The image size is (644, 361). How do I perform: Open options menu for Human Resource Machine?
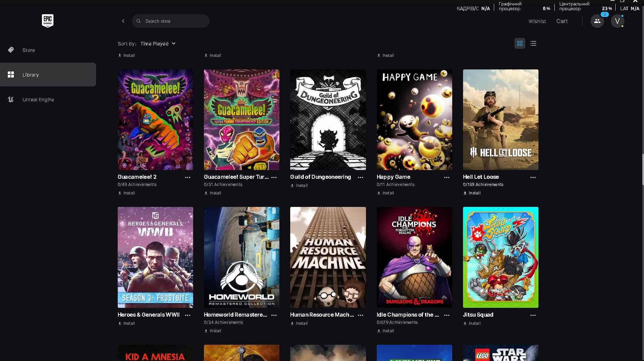coord(361,315)
